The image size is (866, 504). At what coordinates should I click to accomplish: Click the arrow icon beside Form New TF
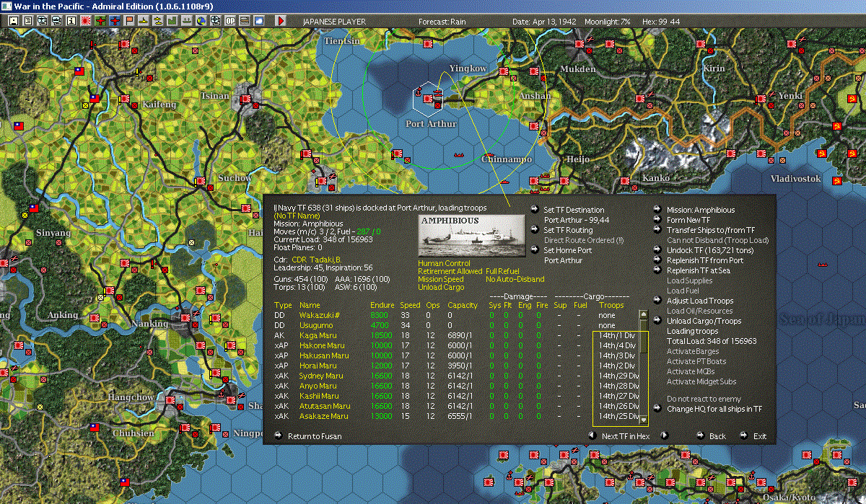click(x=657, y=220)
